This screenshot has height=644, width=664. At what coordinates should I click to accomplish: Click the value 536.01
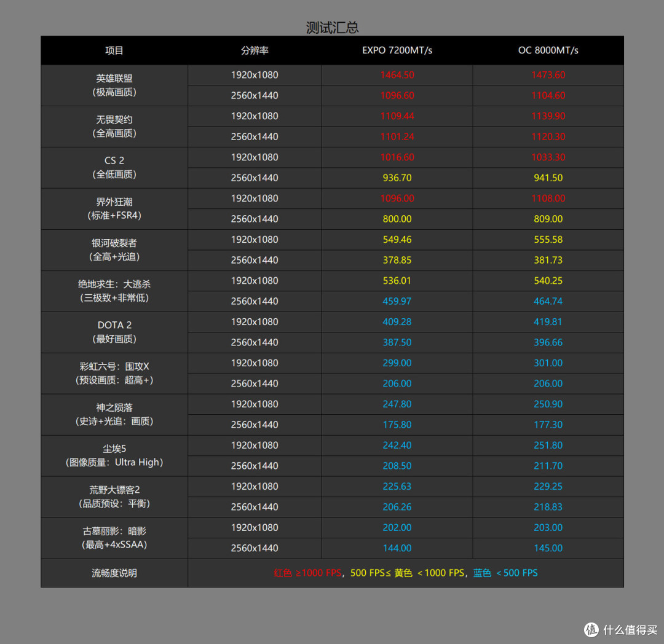tap(397, 281)
